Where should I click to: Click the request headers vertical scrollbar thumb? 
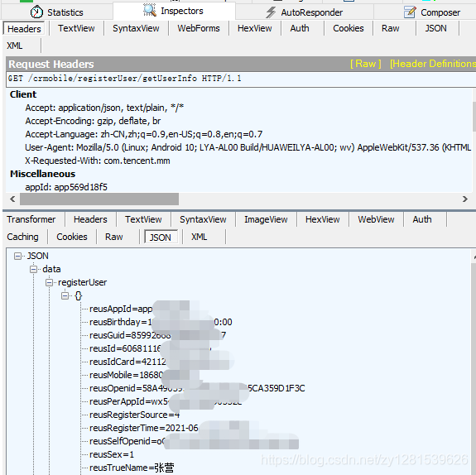(474, 117)
